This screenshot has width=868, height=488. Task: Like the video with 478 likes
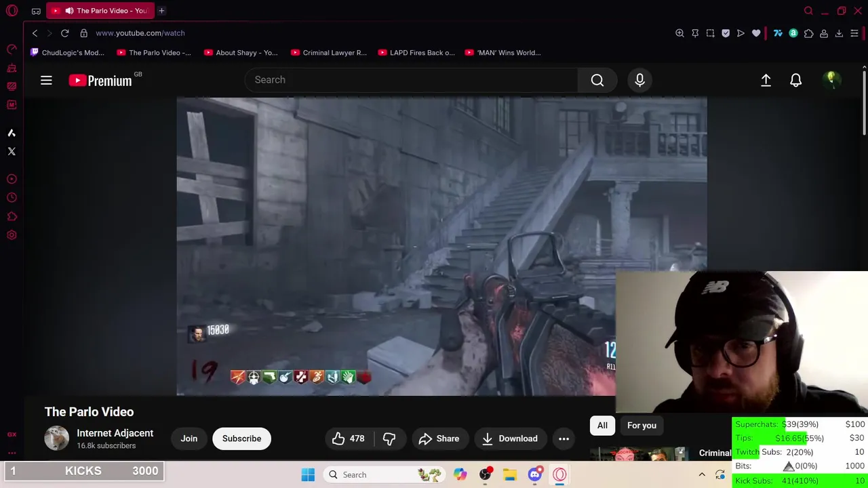click(349, 439)
